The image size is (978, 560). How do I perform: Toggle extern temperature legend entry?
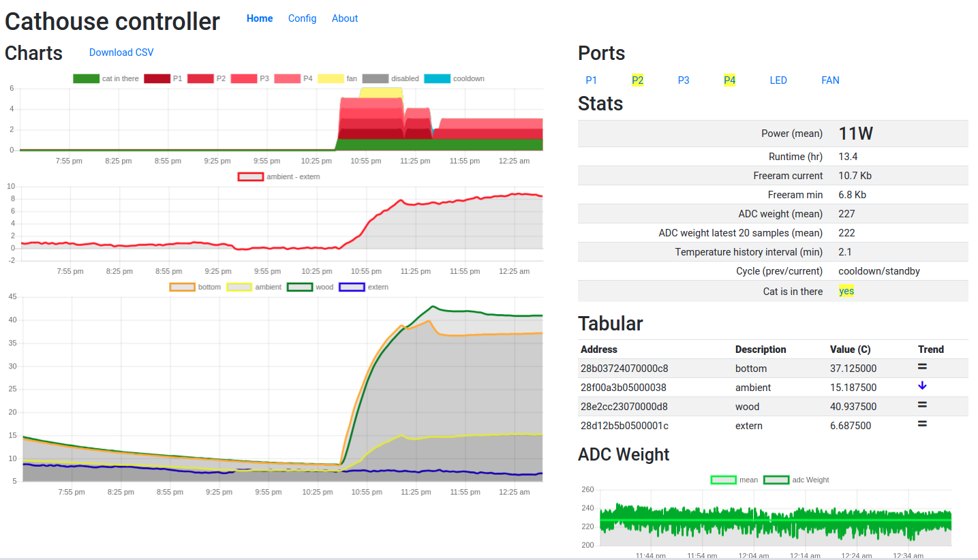point(363,287)
